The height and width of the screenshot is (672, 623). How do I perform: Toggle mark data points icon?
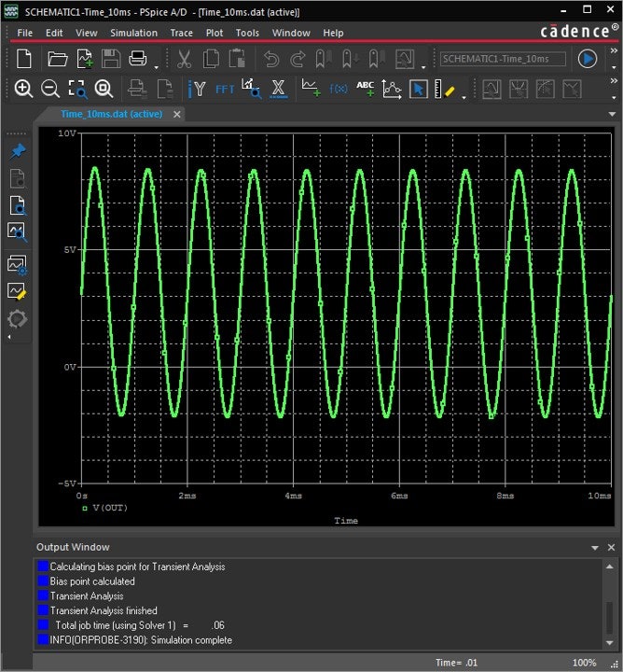392,90
